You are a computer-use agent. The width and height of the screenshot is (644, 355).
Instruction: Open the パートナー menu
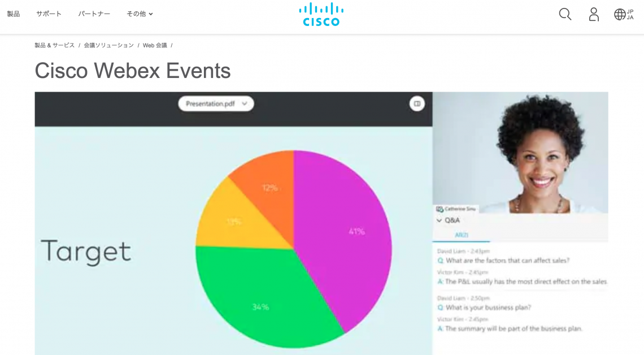click(x=94, y=14)
